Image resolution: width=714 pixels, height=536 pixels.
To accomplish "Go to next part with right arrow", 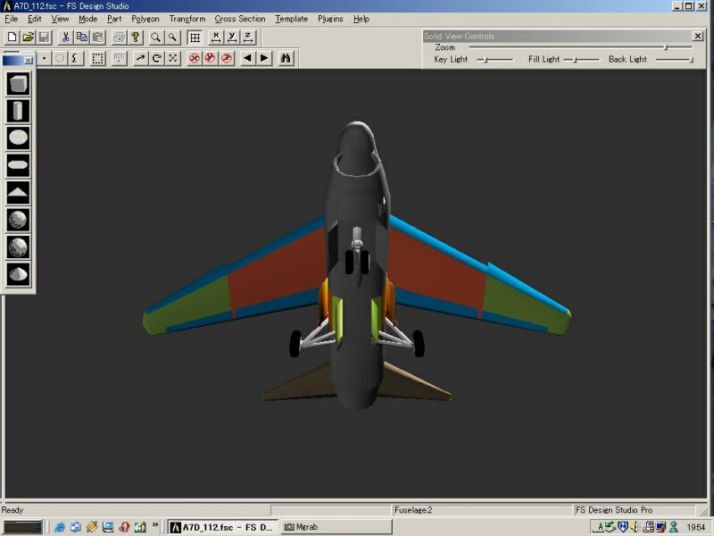I will (264, 58).
